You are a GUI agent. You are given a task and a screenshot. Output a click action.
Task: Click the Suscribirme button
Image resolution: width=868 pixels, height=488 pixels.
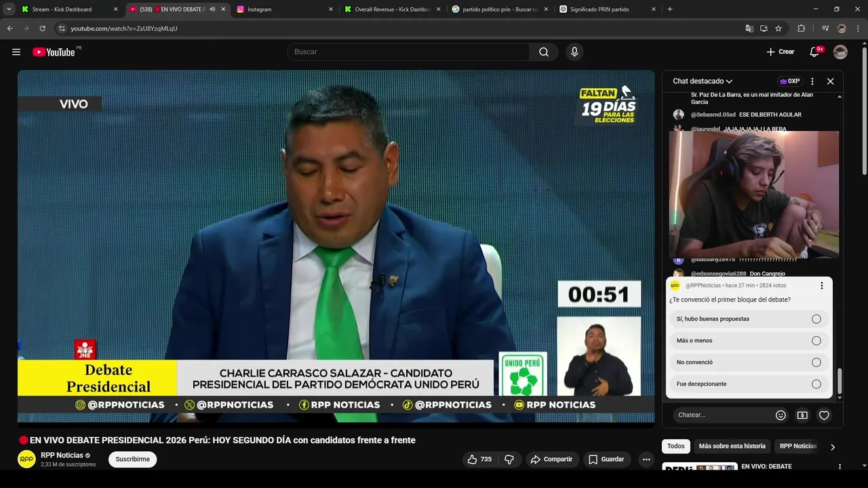click(x=132, y=460)
